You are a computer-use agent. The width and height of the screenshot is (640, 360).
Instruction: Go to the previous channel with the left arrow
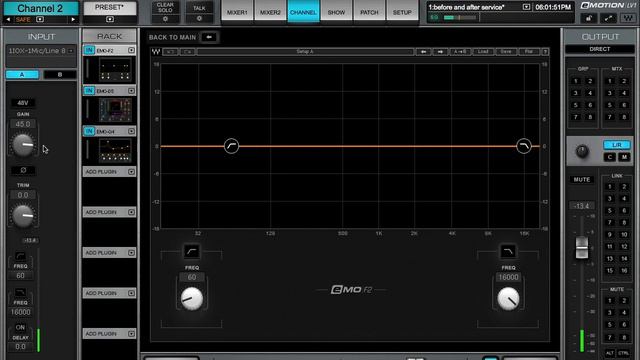[x=9, y=19]
